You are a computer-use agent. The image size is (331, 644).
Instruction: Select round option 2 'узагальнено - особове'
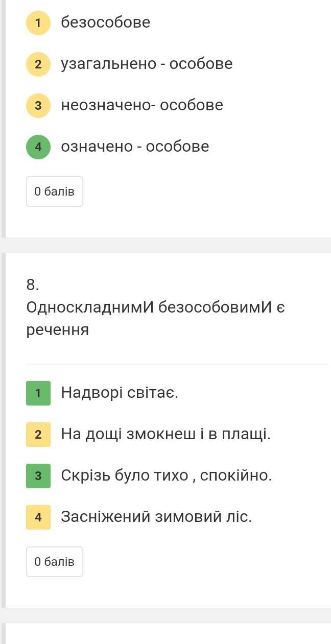coord(38,64)
